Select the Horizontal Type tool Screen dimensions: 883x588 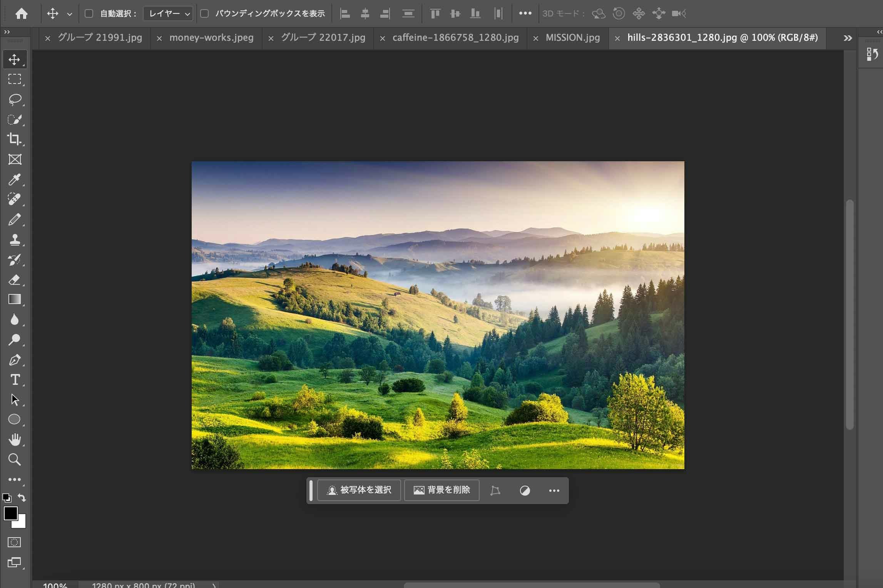[x=15, y=380]
